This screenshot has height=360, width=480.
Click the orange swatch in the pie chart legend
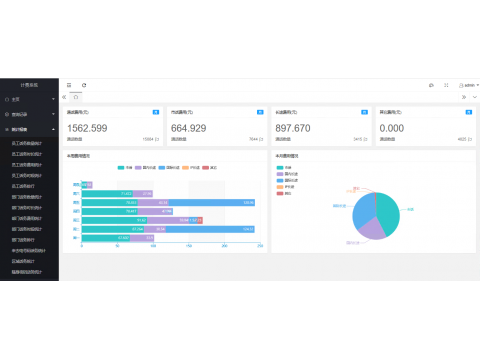(x=280, y=187)
